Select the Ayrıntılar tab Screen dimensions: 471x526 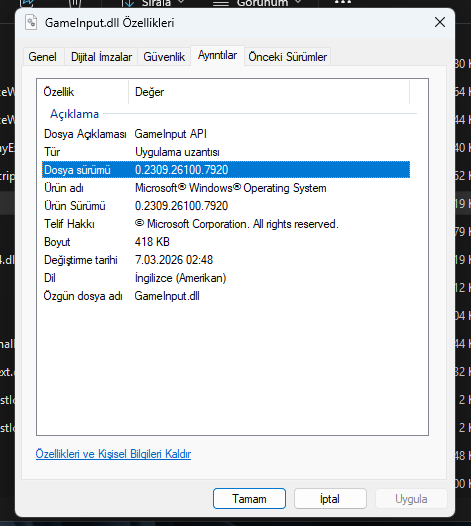coord(217,55)
